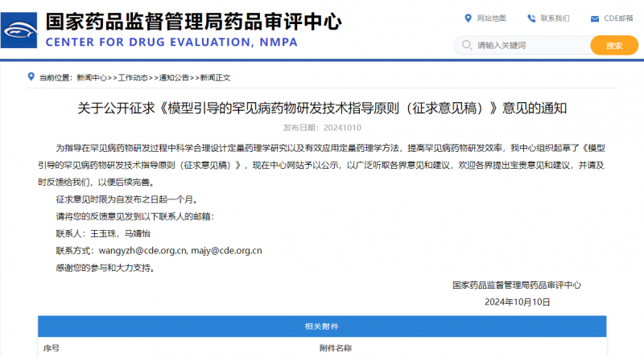Viewport: 644px width, 357px height.
Task: Focus the 请输入关键词 search field
Action: tap(527, 45)
